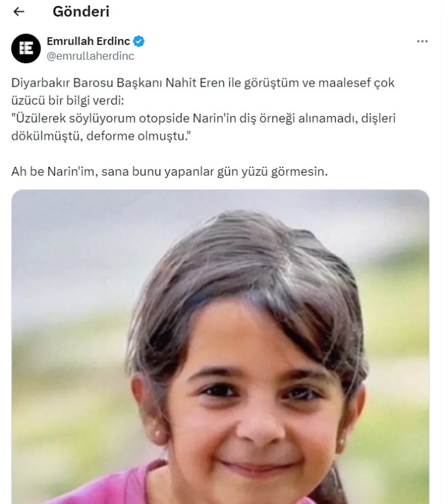The image size is (448, 504).
Task: Click the words dökülmüştü, deforme olmuştu
Action: click(101, 136)
